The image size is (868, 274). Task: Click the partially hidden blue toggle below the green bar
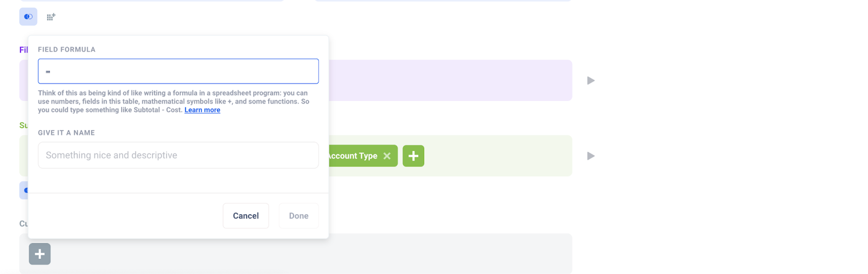click(x=24, y=190)
